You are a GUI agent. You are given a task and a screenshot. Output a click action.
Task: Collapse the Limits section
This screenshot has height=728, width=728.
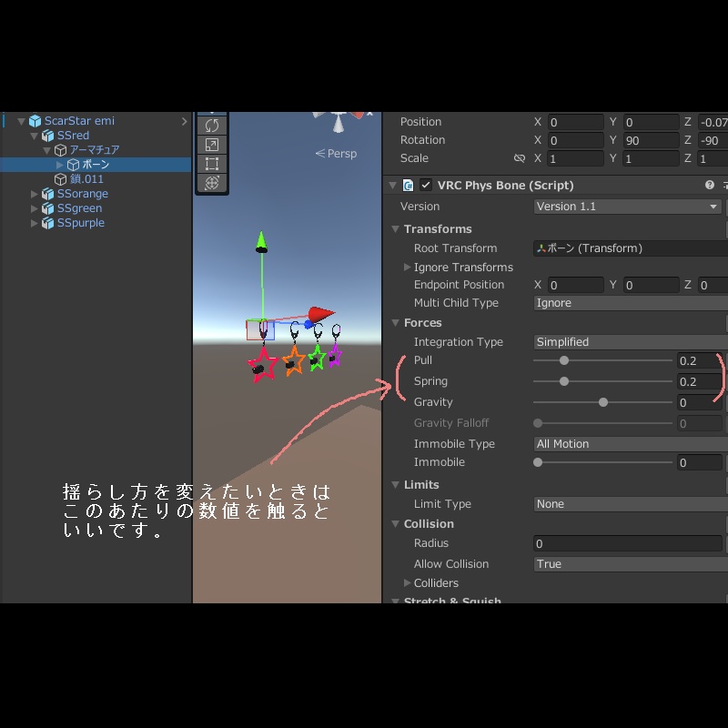pyautogui.click(x=396, y=485)
